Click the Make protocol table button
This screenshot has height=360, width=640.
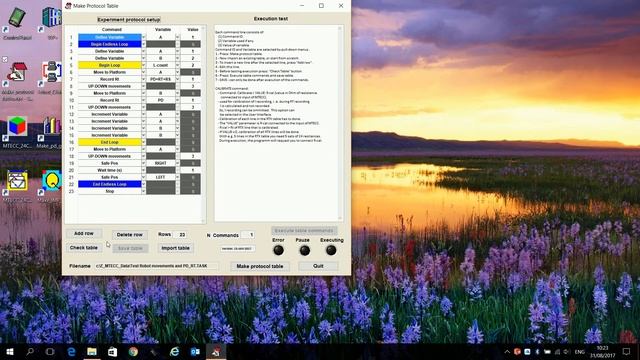point(260,266)
